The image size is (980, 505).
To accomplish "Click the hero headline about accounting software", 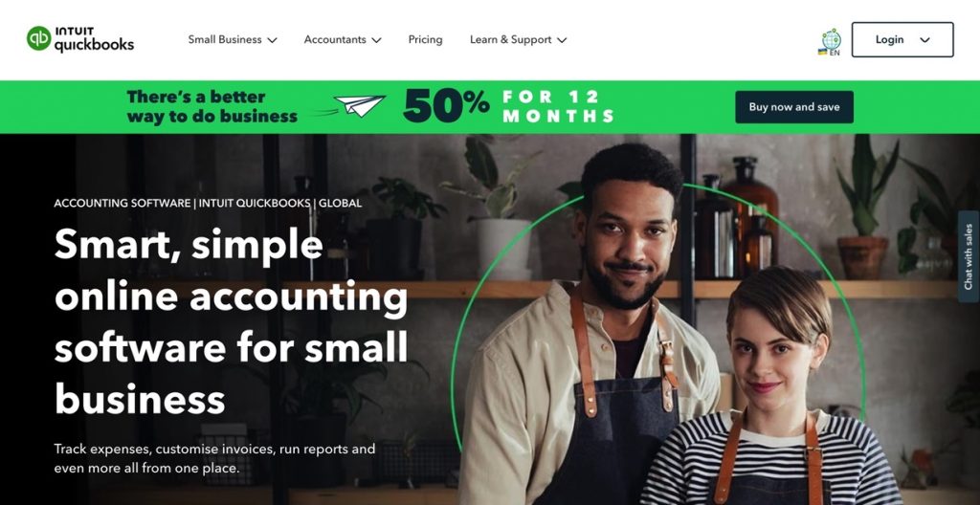I will coord(232,322).
